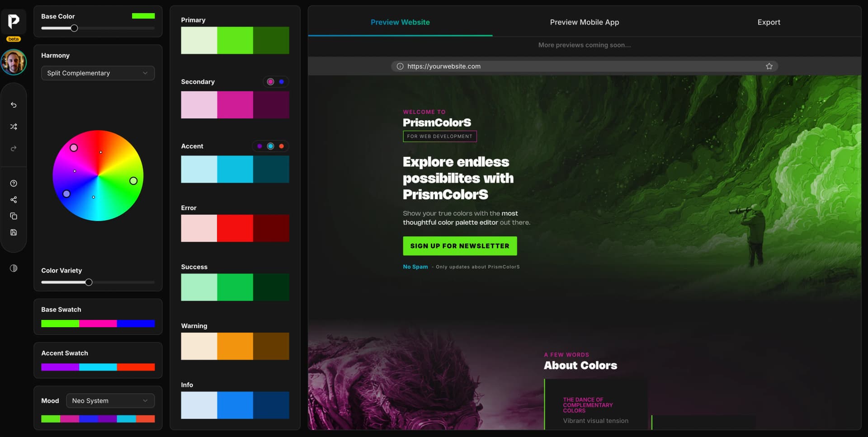
Task: Bookmark the site with the star icon
Action: (769, 66)
